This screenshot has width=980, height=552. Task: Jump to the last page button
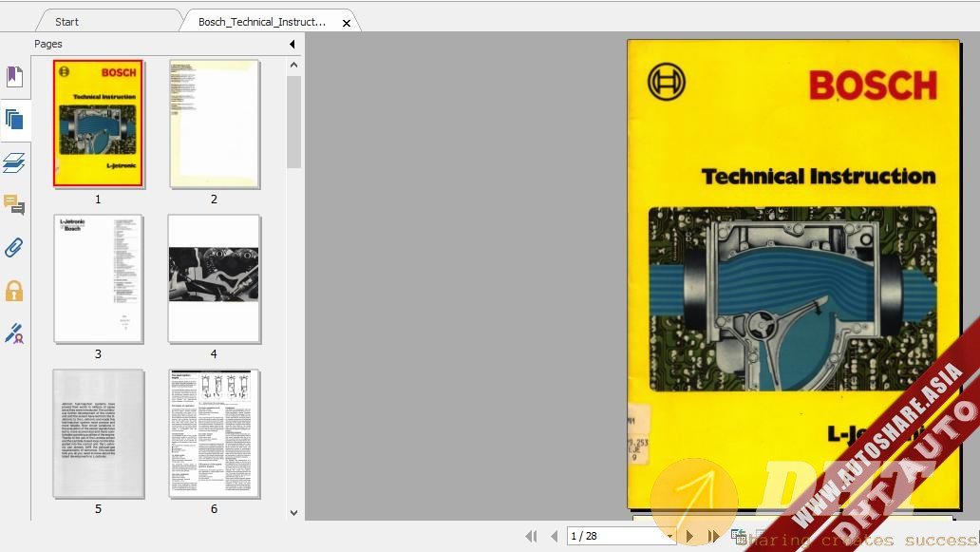713,536
